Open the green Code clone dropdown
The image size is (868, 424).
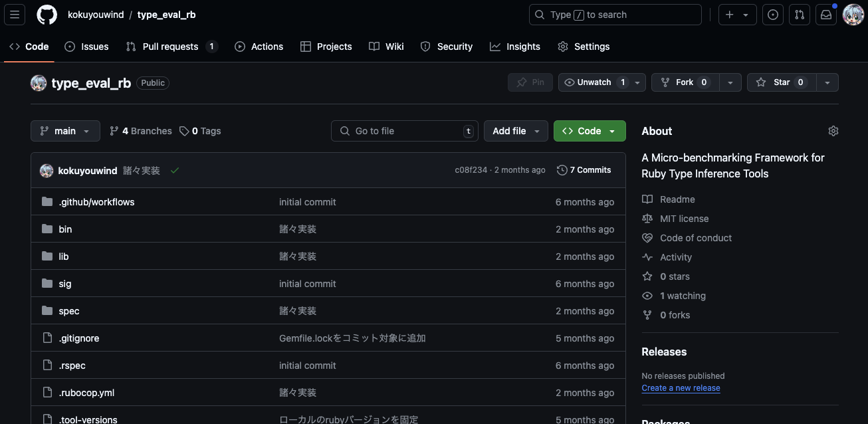590,131
